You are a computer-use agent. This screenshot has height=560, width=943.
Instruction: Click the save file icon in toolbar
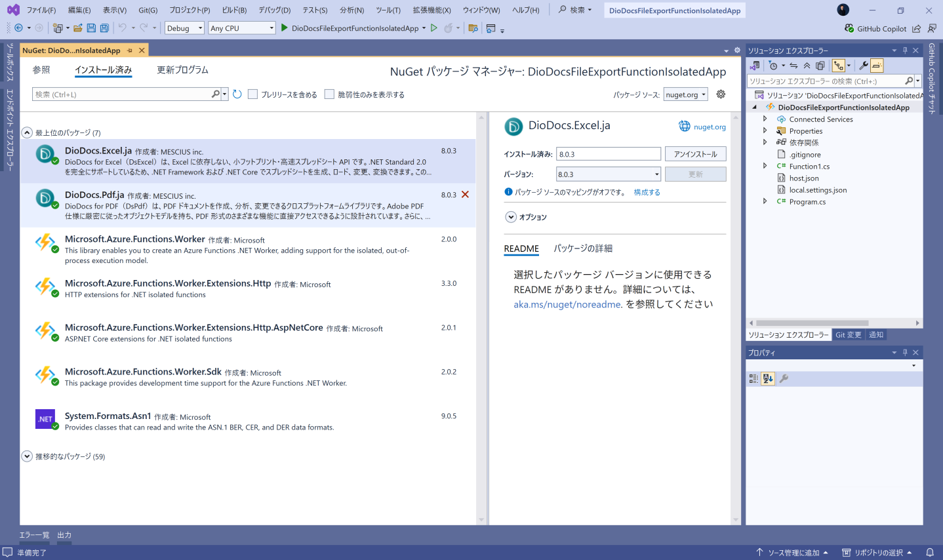pos(91,28)
